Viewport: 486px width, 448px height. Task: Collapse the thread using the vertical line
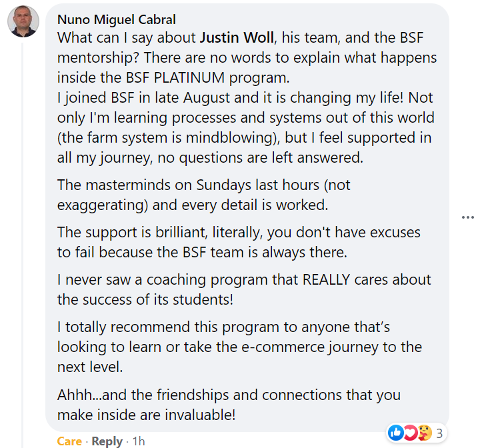tap(22, 245)
